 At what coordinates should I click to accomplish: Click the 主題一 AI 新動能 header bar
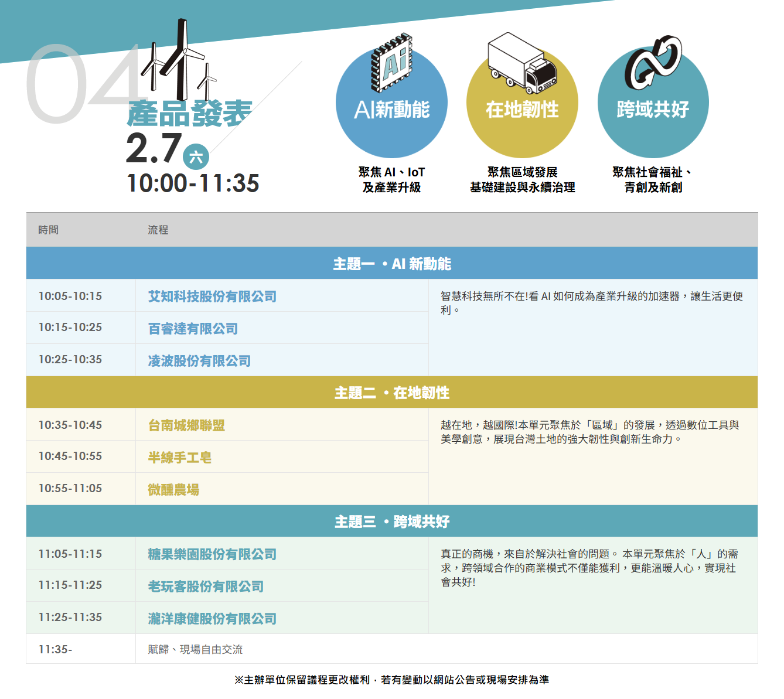[x=391, y=264]
